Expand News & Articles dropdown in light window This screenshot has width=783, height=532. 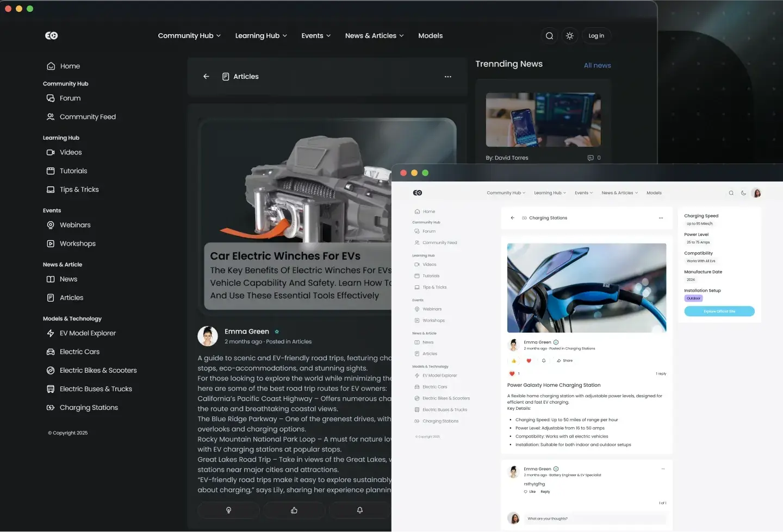click(619, 193)
